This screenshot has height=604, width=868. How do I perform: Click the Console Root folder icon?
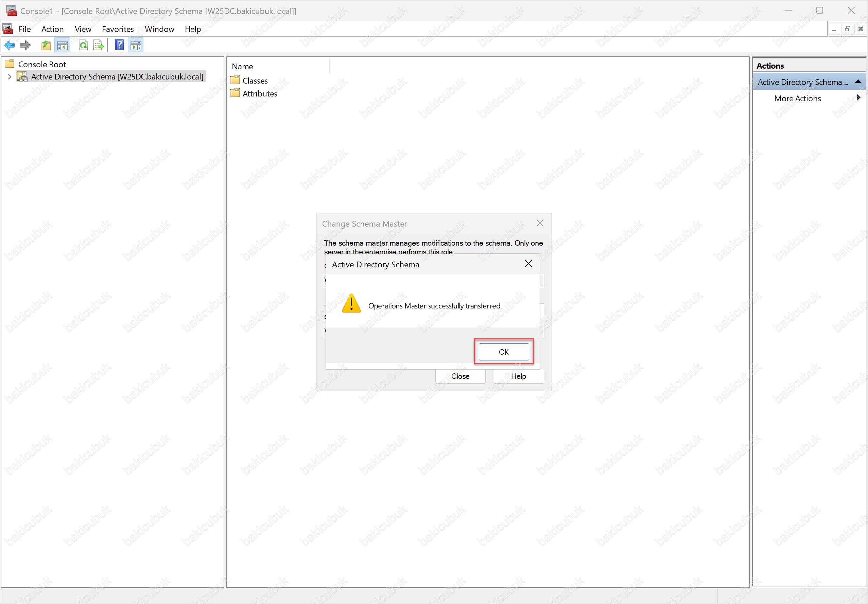pyautogui.click(x=10, y=64)
